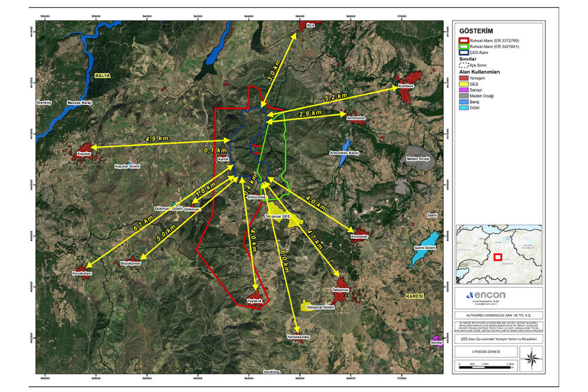Click the red Ruhsat Alanı ER:3372769 legend symbol

tap(465, 39)
